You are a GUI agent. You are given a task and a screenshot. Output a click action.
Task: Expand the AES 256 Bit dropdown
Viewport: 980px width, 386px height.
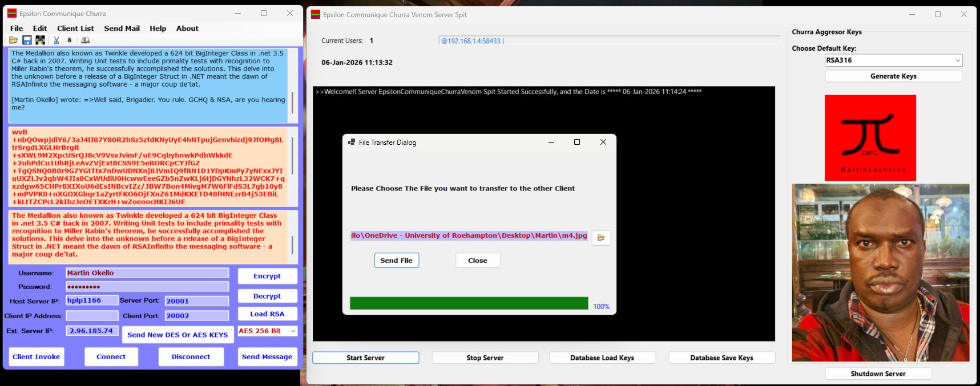(x=293, y=331)
